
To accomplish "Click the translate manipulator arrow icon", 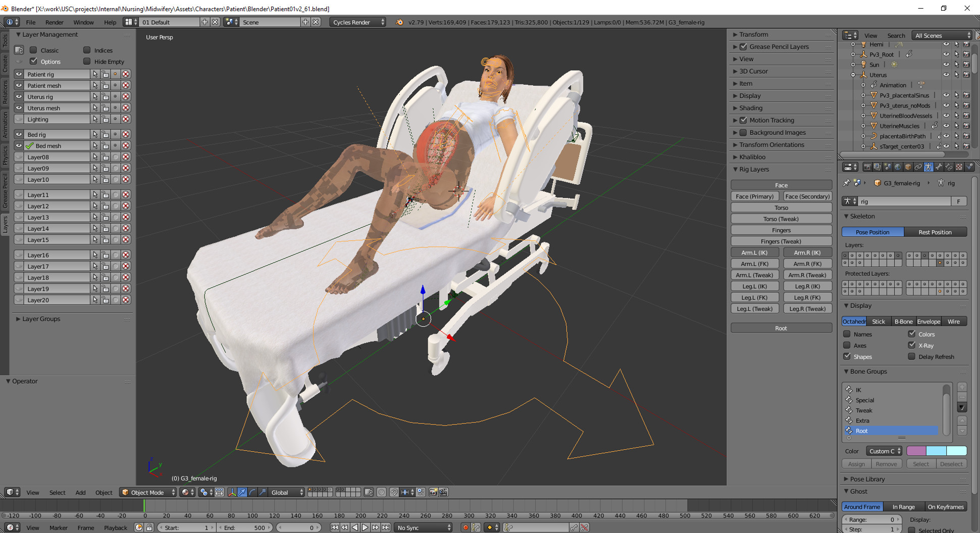I will [242, 492].
